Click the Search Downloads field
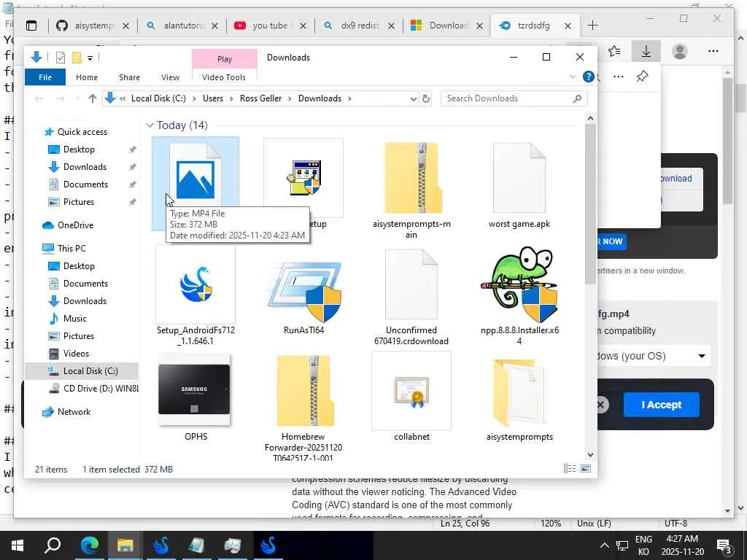Screen dimensions: 747x560 514,98
